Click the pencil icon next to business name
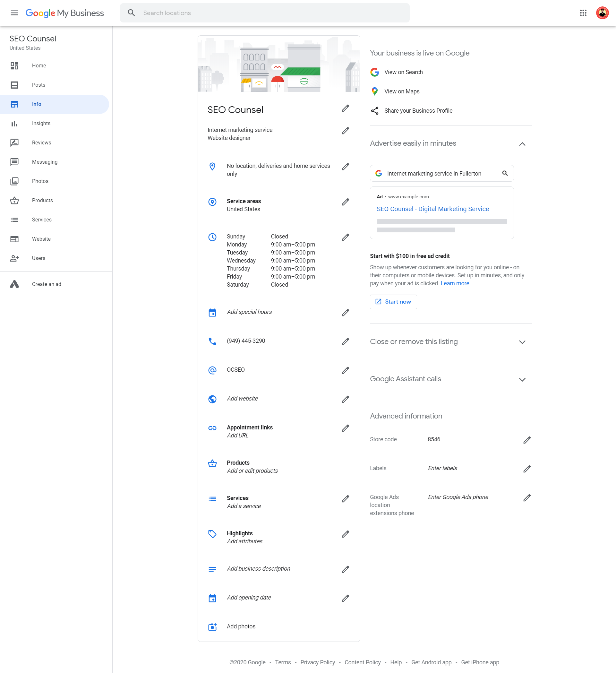Screen dimensions: 616x673 [345, 108]
